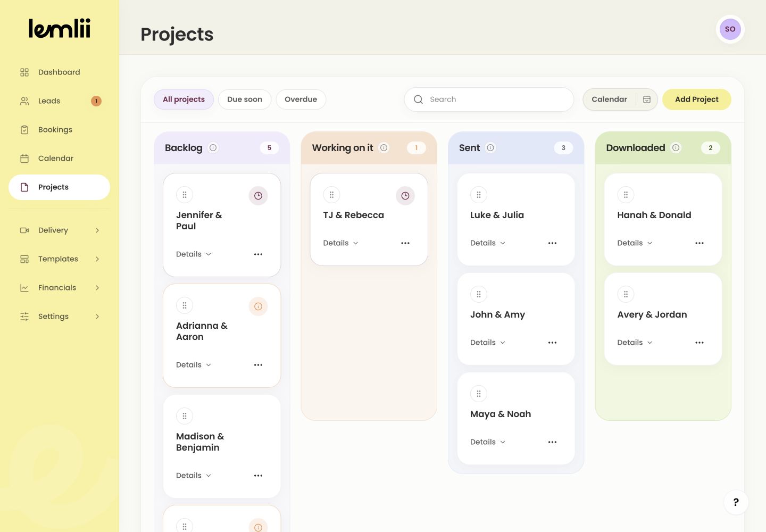Click the Search projects field
The width and height of the screenshot is (766, 532).
(x=489, y=99)
